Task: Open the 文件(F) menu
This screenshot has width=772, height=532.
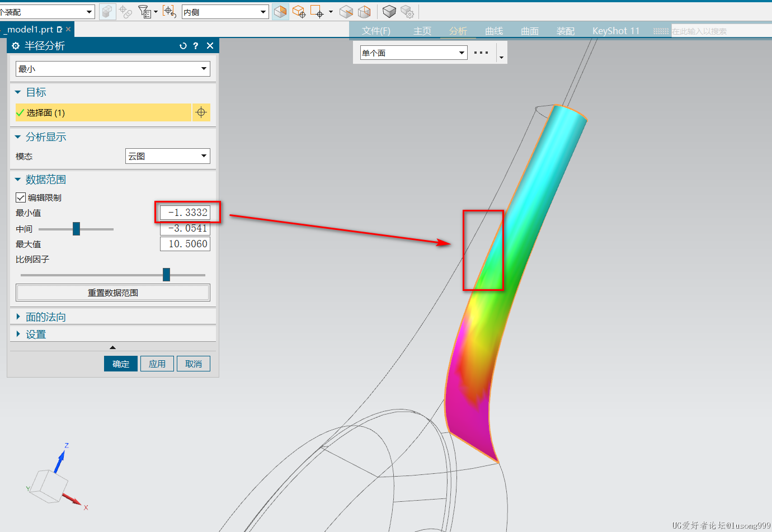Action: pos(376,31)
